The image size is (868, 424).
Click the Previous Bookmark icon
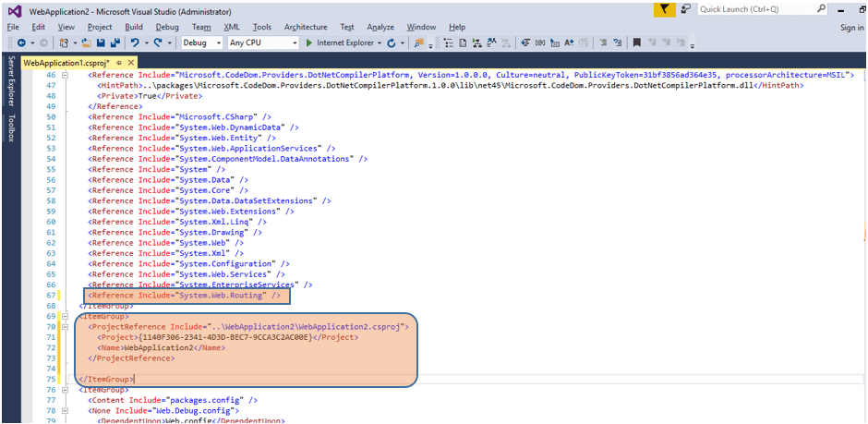[x=652, y=42]
